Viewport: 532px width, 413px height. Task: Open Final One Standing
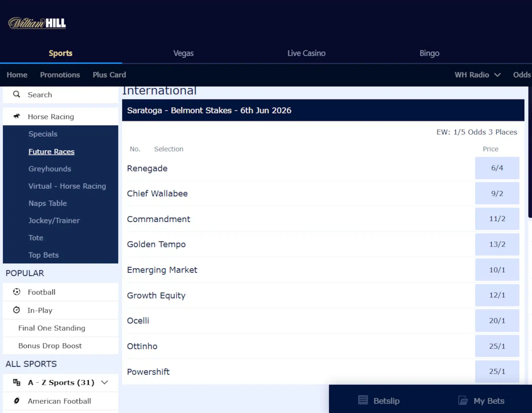click(x=61, y=328)
